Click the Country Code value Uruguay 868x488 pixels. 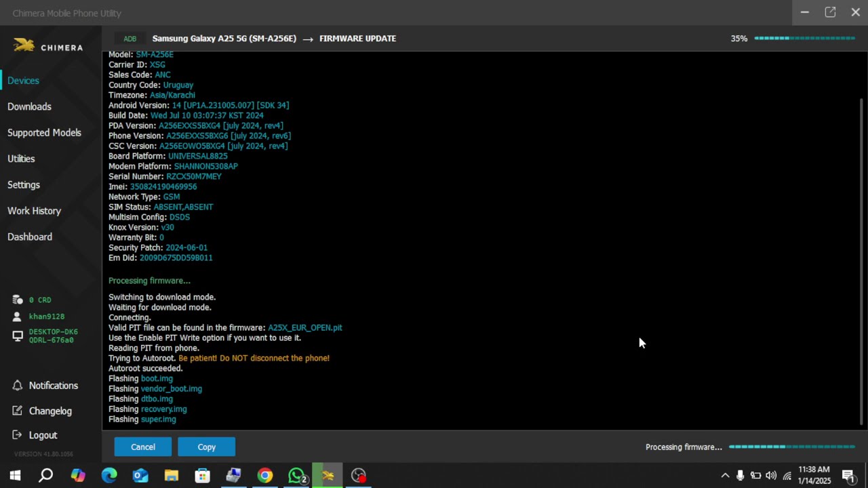(x=178, y=85)
